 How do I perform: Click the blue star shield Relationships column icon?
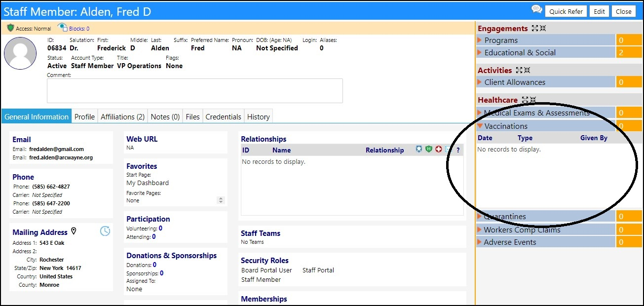[x=419, y=150]
